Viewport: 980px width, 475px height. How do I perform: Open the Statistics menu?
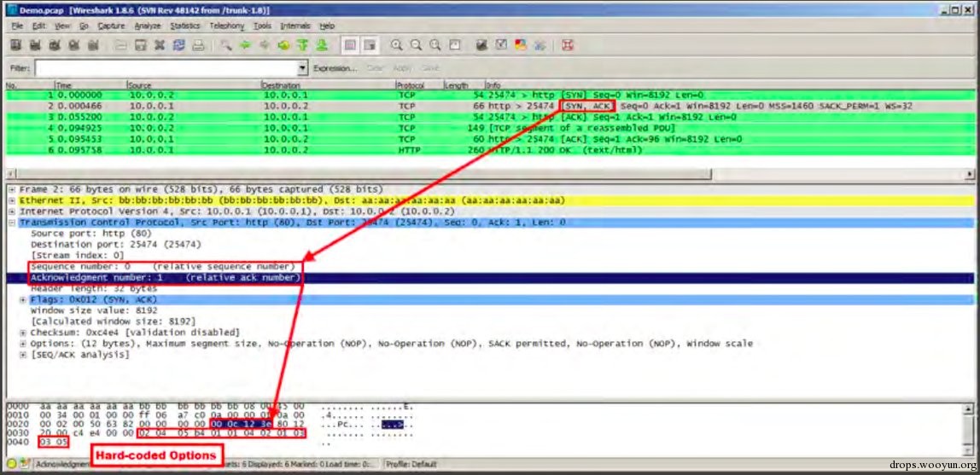185,26
